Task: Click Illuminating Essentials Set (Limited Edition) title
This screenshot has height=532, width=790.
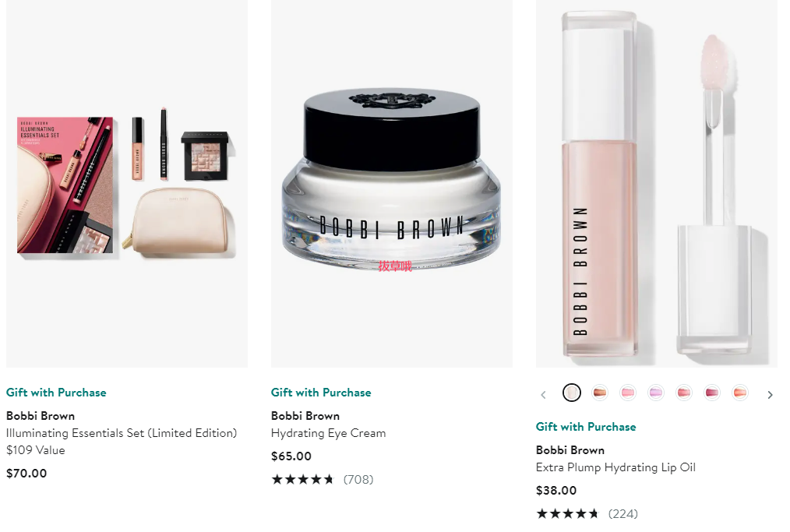Action: (x=122, y=433)
